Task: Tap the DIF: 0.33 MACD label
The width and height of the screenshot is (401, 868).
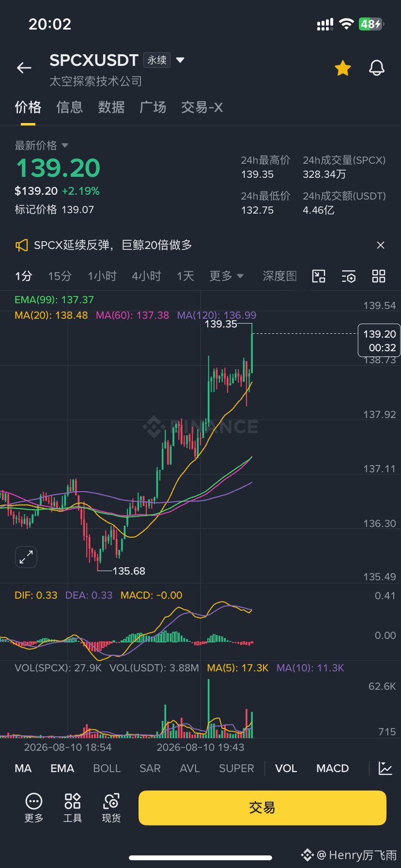Action: tap(36, 595)
